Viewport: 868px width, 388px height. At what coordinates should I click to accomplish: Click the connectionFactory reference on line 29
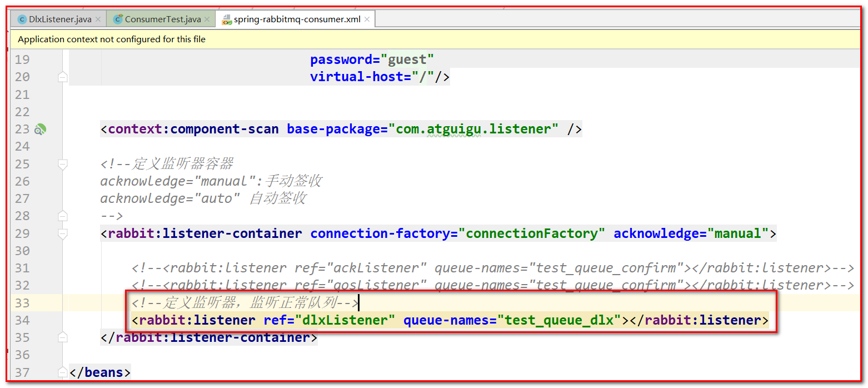[x=531, y=233]
